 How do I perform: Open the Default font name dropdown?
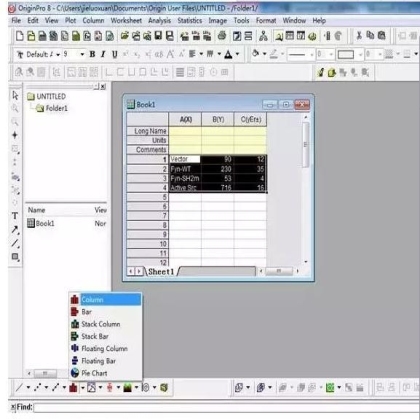58,54
